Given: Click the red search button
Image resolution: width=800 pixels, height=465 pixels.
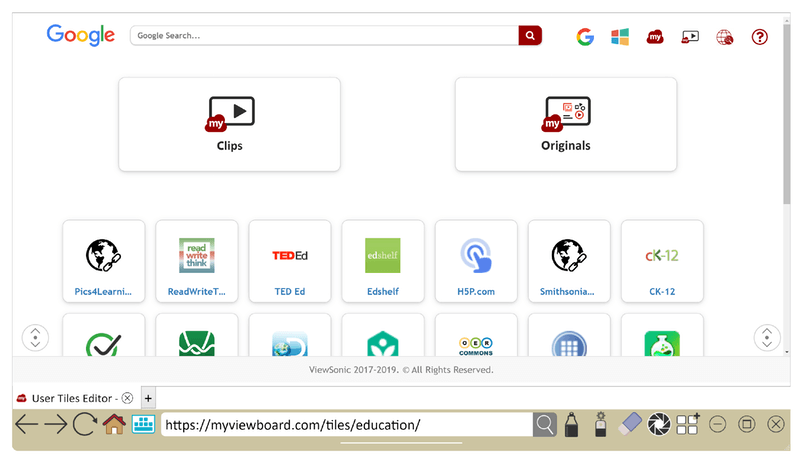Looking at the screenshot, I should [x=530, y=36].
